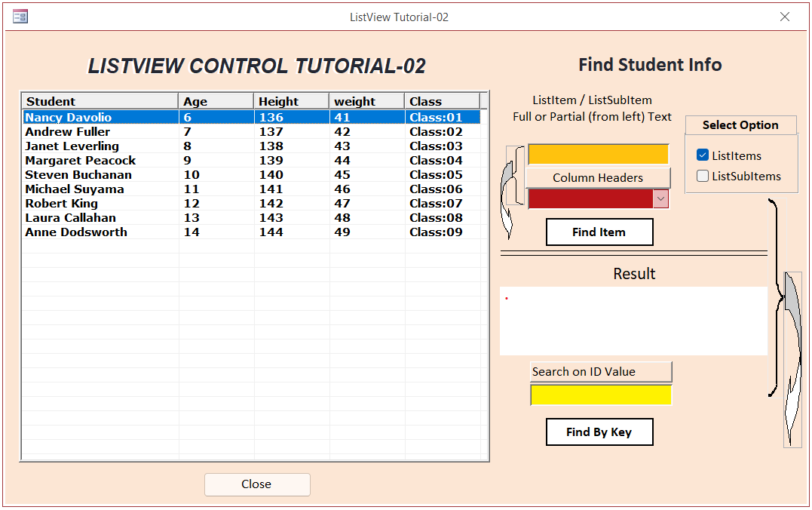Click the Age column header
The image size is (812, 510).
pyautogui.click(x=215, y=100)
